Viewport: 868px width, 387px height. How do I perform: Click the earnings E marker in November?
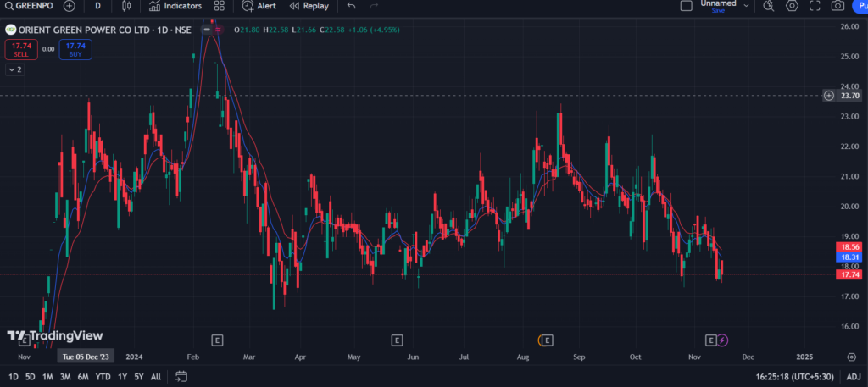(x=711, y=340)
